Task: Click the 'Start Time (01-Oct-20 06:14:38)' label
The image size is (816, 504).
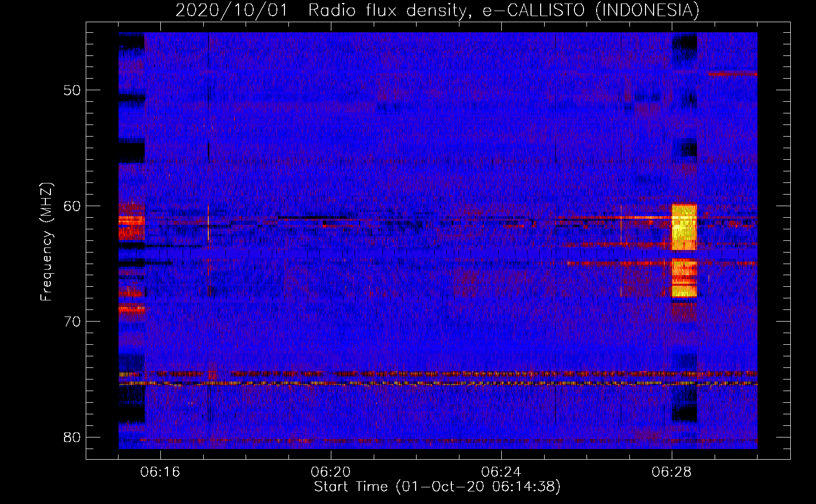Action: [437, 487]
